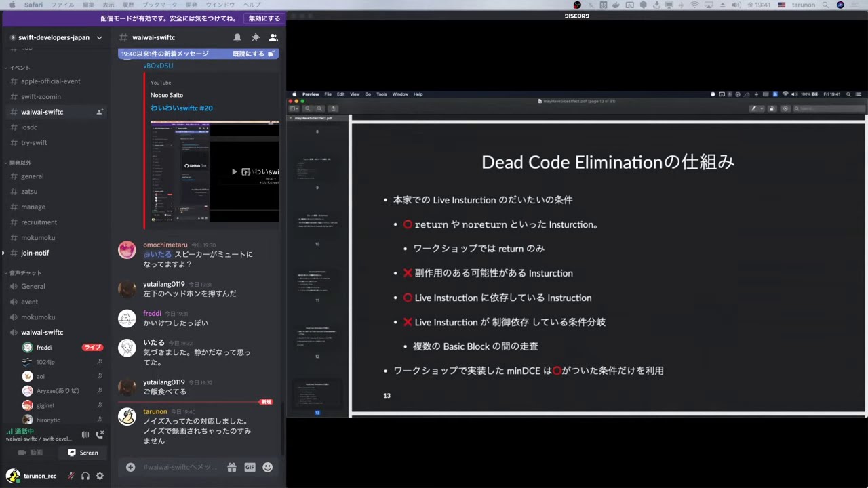Open notification settings bell icon
This screenshot has width=868, height=488.
237,38
